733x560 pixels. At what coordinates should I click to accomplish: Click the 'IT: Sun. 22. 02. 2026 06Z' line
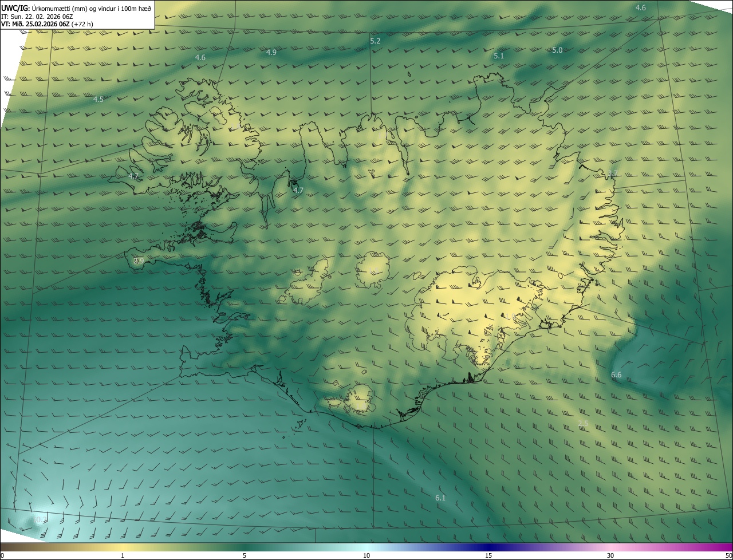tap(37, 17)
